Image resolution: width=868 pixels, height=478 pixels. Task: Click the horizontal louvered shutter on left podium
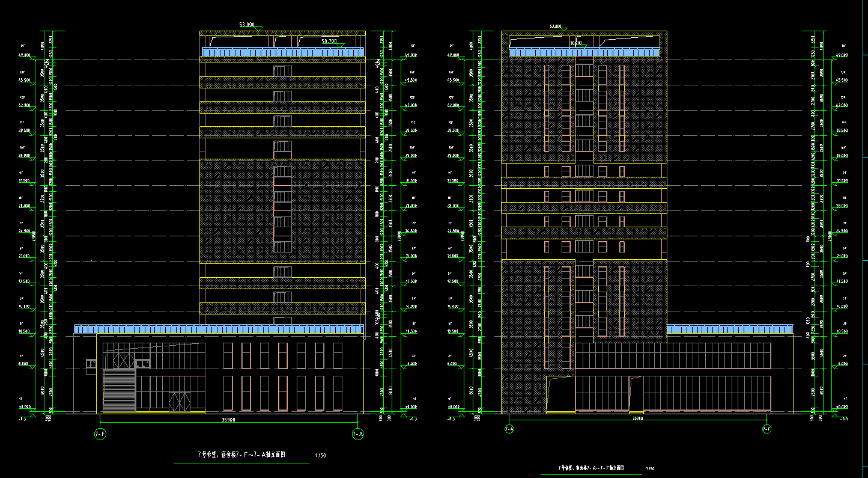(118, 390)
